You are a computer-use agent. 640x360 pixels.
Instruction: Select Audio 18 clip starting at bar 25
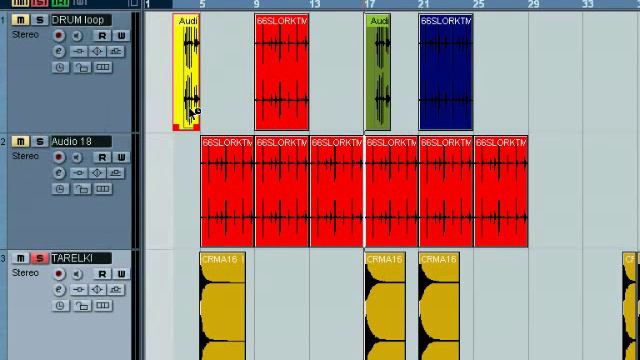[501, 191]
